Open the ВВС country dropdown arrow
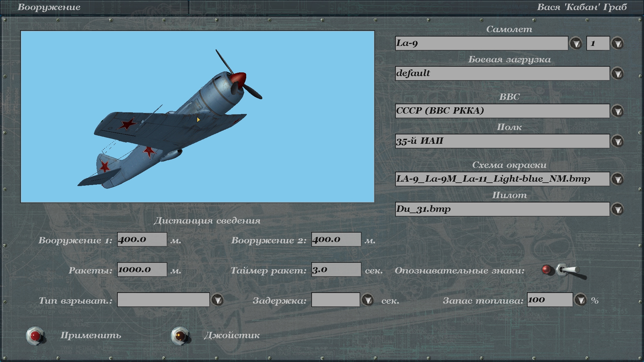 (x=618, y=111)
